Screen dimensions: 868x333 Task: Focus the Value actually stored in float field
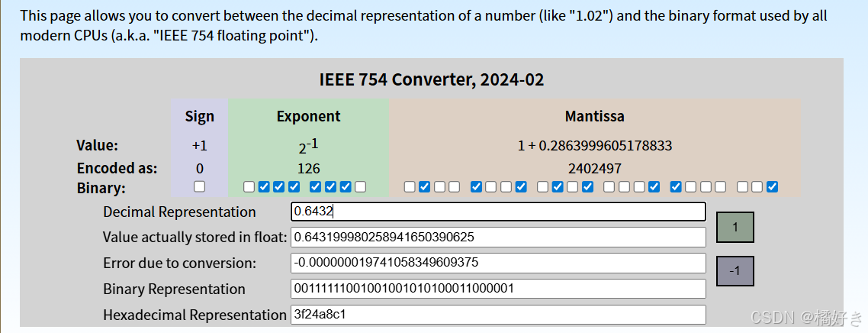pos(498,237)
